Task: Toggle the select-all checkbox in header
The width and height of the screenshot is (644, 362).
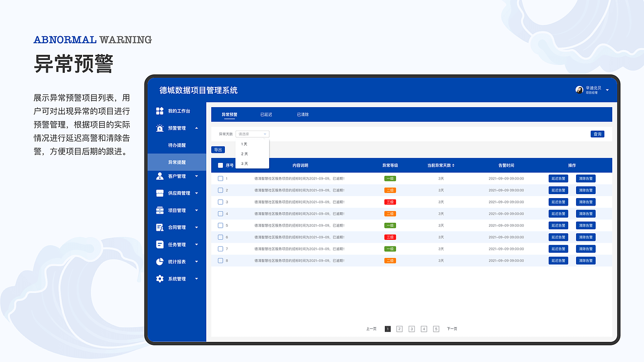Action: tap(220, 165)
